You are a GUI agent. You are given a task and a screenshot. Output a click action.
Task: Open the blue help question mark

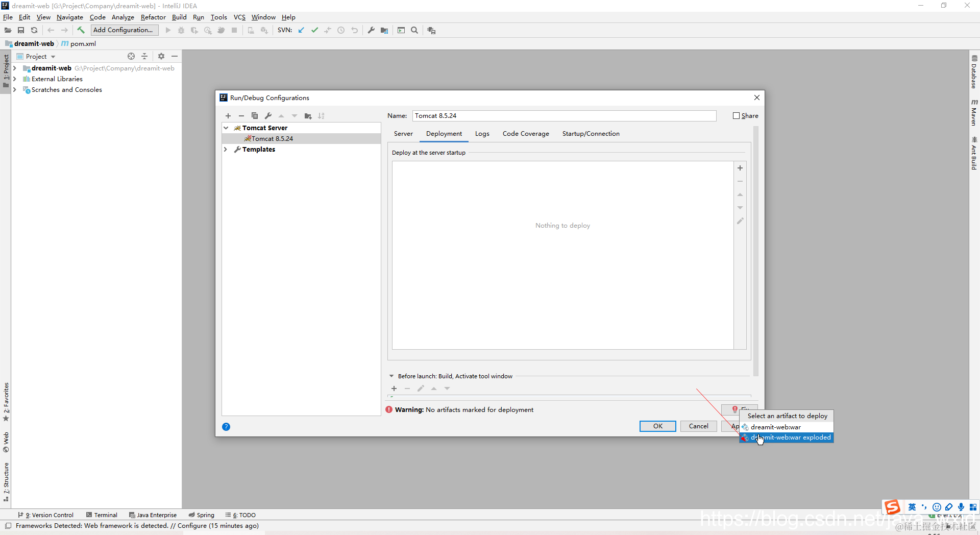pyautogui.click(x=226, y=427)
